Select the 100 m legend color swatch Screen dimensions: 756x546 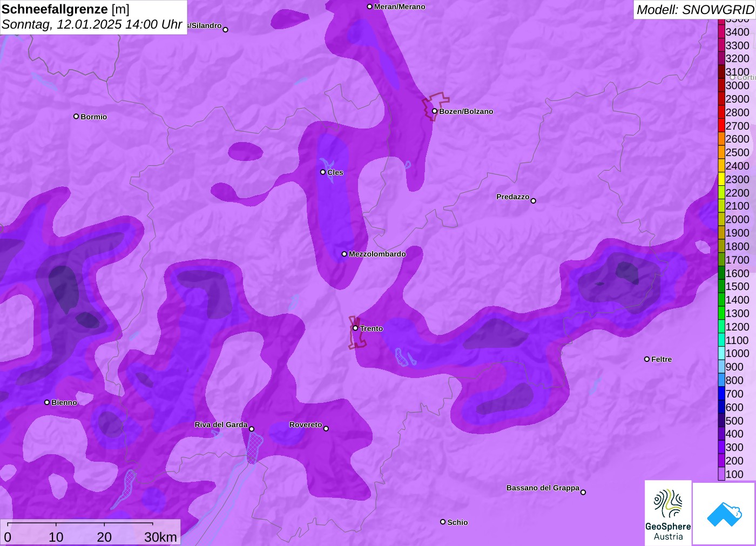click(x=721, y=474)
